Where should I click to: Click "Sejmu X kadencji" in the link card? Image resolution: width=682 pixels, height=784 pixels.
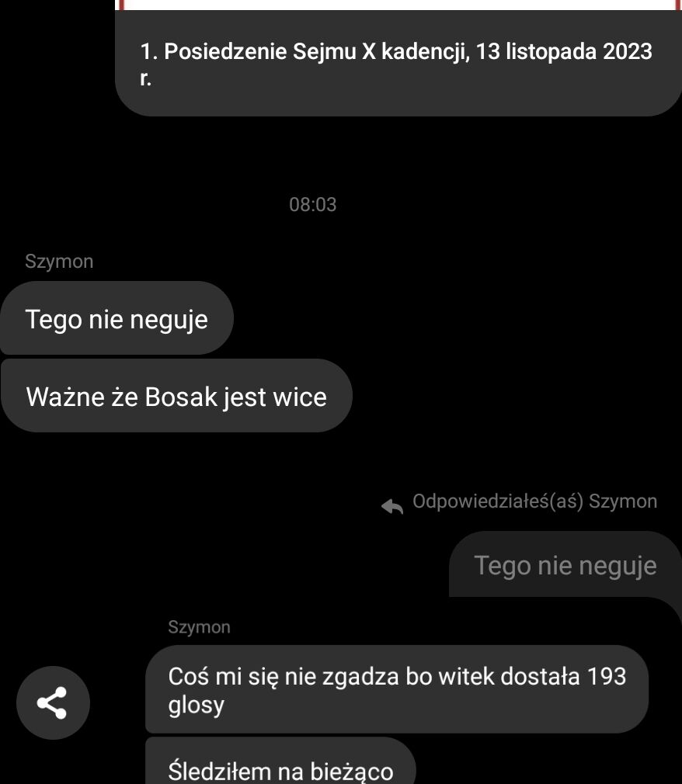(x=381, y=51)
